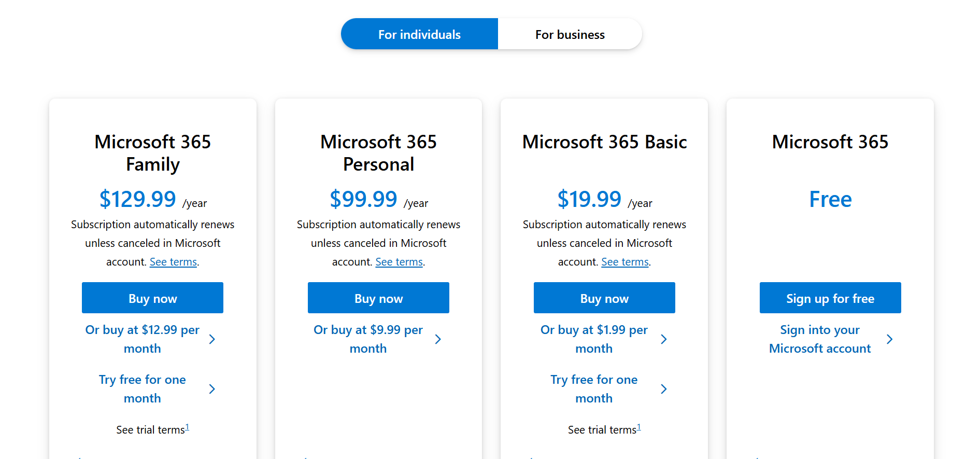Click the arrow next to Family's trial offer
The image size is (980, 459).
pyautogui.click(x=212, y=388)
